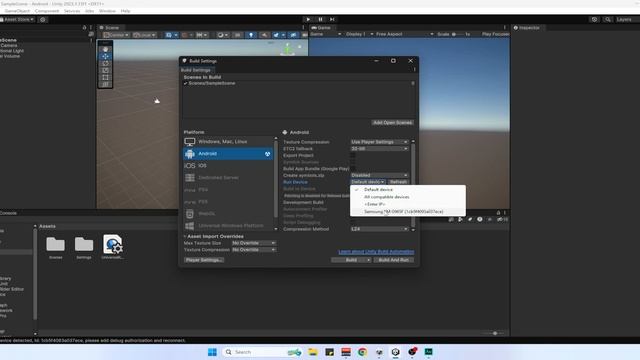The image size is (640, 360).
Task: Select the WebGL platform entry
Action: coord(228,213)
